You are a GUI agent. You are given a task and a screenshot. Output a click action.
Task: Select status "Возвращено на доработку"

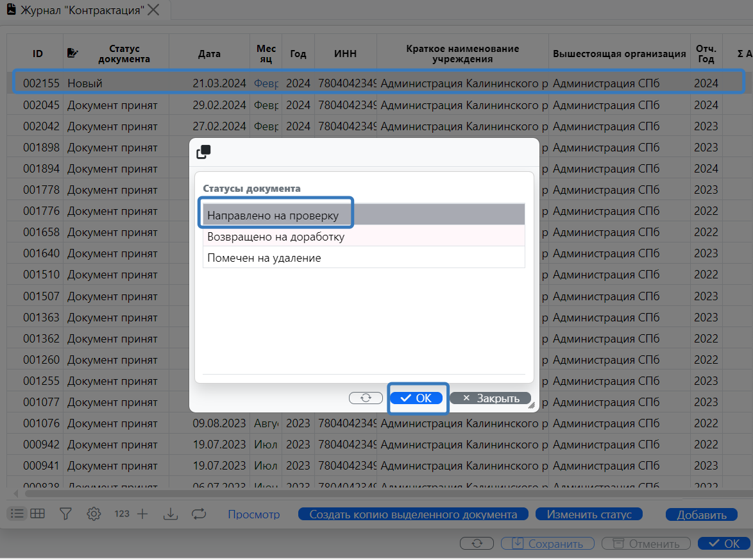363,237
